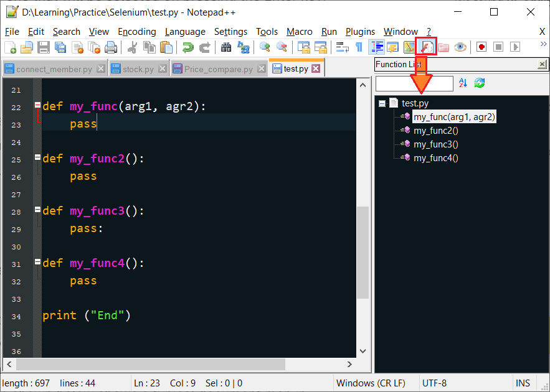
Task: Open the Search menu
Action: [x=67, y=32]
